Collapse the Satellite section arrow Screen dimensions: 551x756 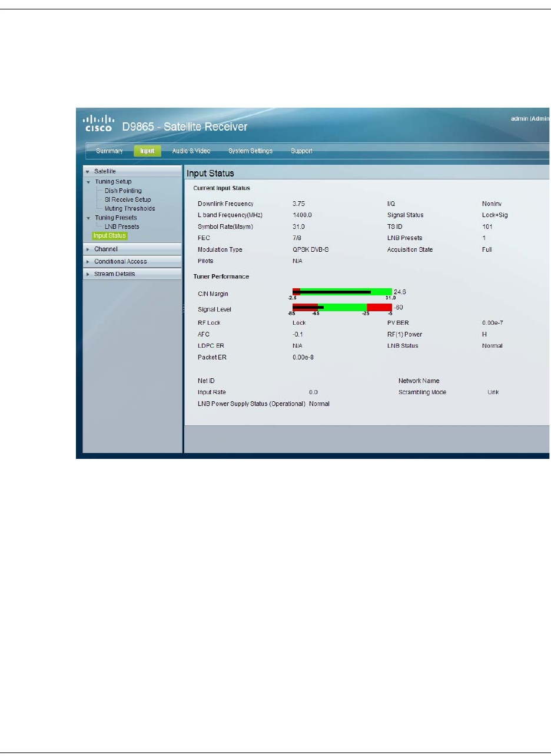tap(88, 171)
